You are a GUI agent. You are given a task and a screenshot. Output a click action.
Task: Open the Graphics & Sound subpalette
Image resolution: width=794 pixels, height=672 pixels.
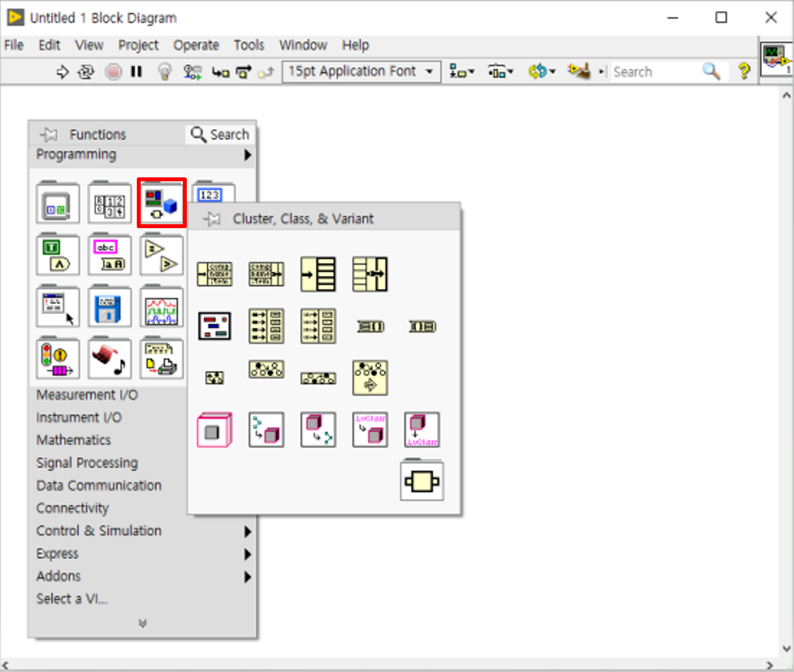(109, 358)
